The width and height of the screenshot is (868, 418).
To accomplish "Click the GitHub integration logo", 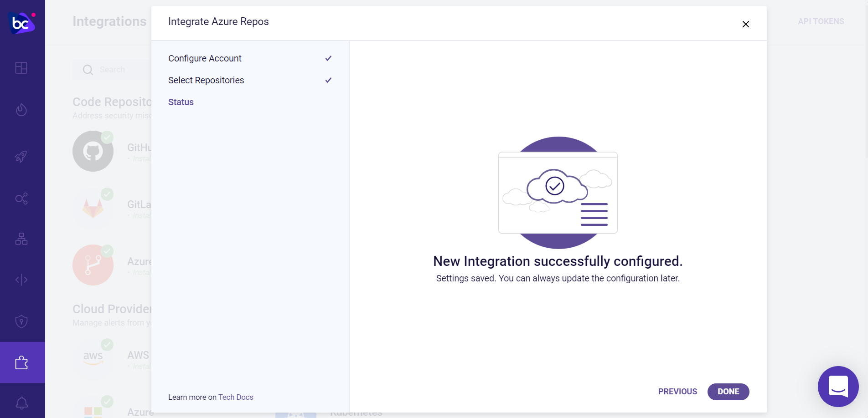I will pos(93,151).
